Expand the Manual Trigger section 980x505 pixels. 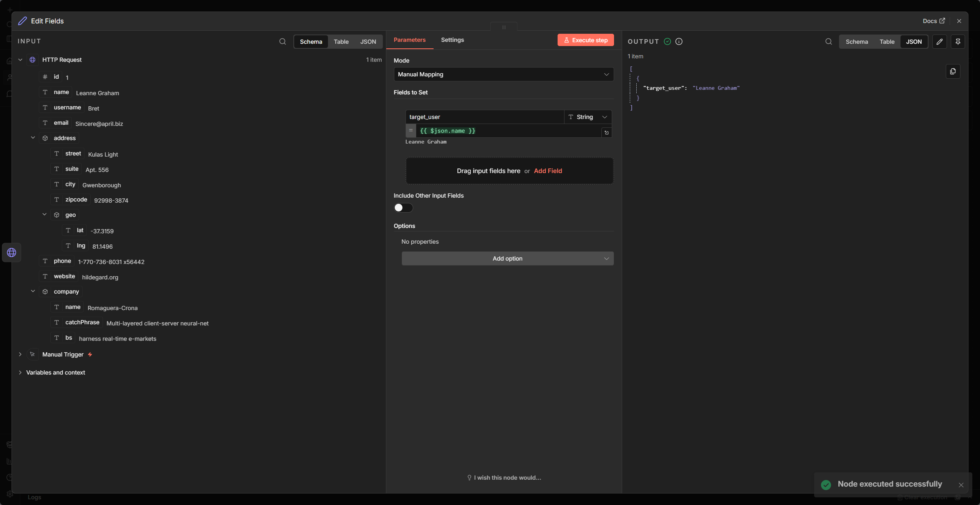tap(20, 354)
